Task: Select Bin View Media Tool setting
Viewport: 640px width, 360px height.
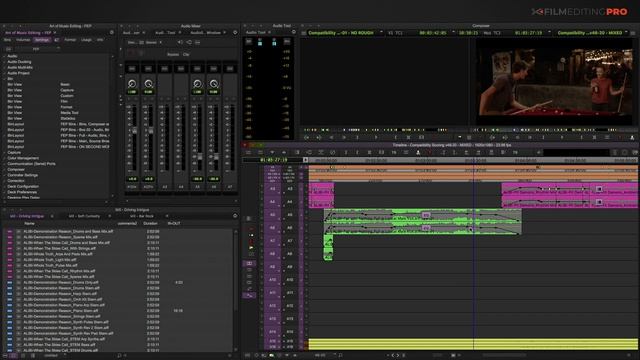Action: click(x=57, y=113)
